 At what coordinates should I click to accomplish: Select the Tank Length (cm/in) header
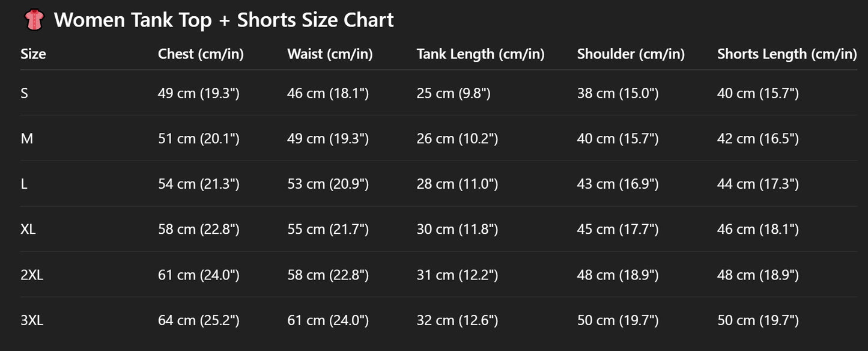(481, 54)
